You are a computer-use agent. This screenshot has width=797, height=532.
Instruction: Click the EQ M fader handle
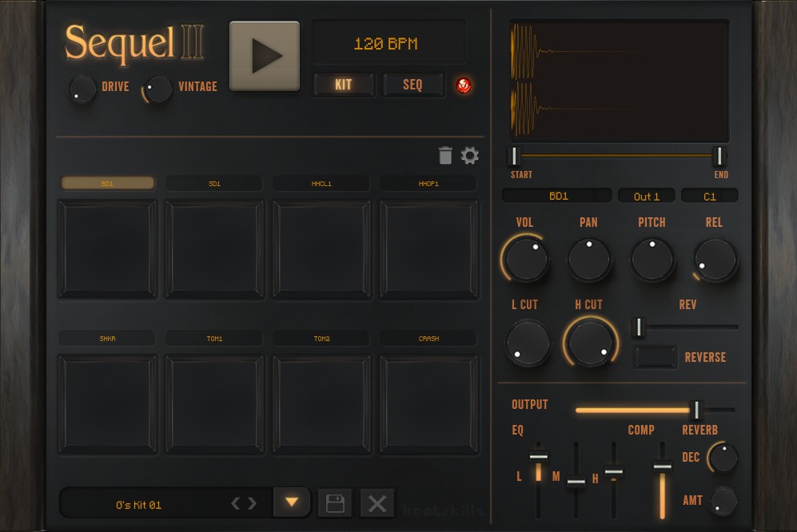[x=576, y=481]
